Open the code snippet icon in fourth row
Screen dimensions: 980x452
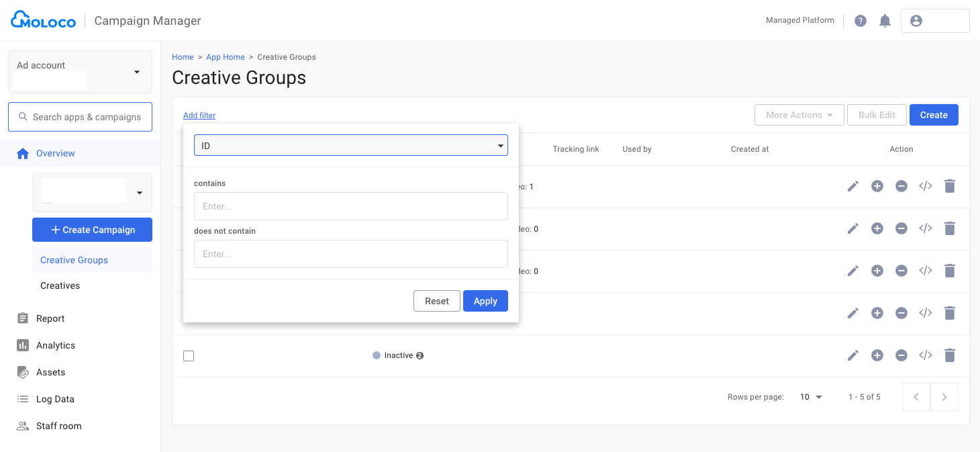coord(925,313)
